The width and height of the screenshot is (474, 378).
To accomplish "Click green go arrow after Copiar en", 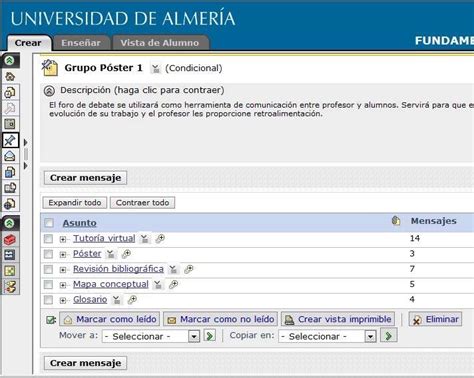I will (x=389, y=336).
